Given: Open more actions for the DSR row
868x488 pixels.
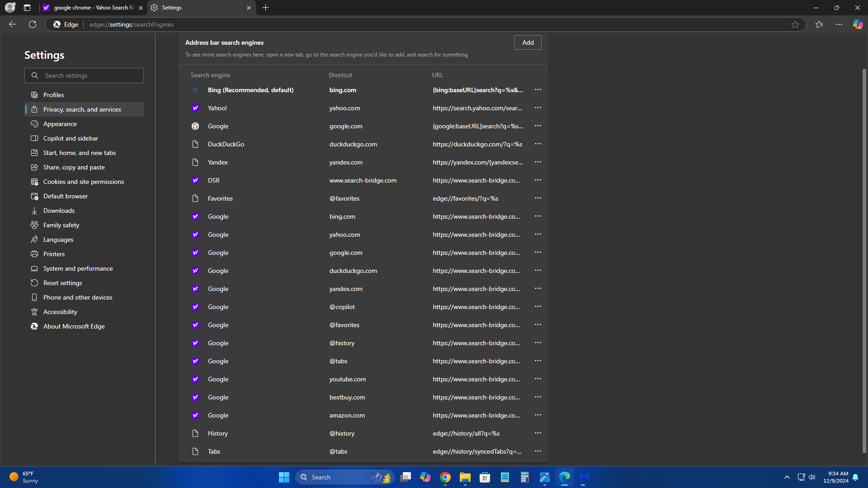Looking at the screenshot, I should [538, 180].
